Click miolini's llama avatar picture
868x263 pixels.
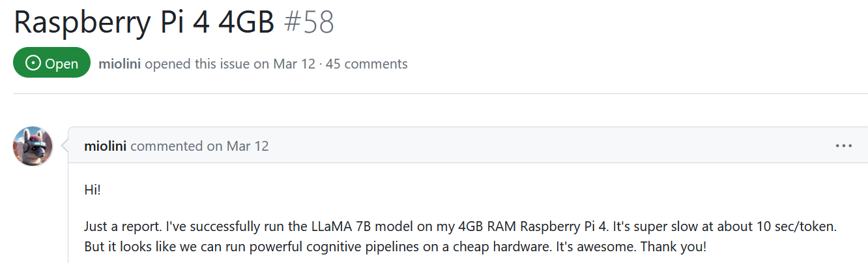click(33, 146)
